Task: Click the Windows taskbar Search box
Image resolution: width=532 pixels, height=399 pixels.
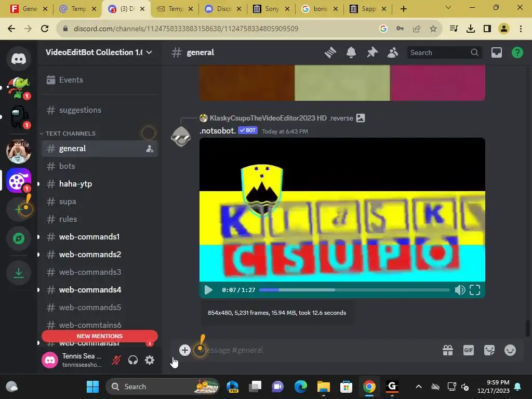Action: (163, 387)
